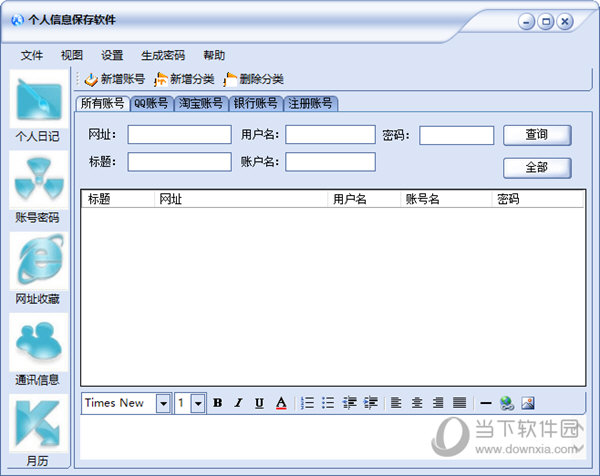Open the 月历 calendar sidebar icon
The width and height of the screenshot is (600, 476).
39,423
